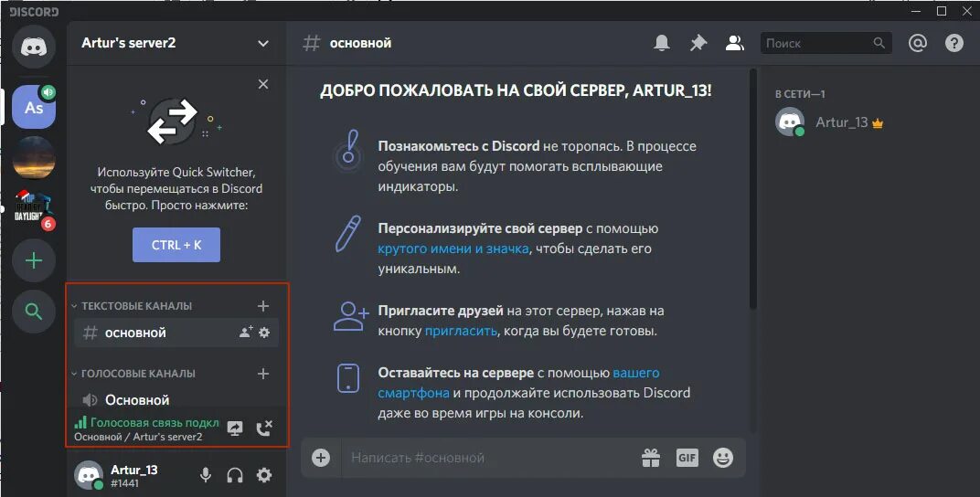Open server discovery via the magnifier icon
Screen dimensions: 980x497
[x=34, y=311]
